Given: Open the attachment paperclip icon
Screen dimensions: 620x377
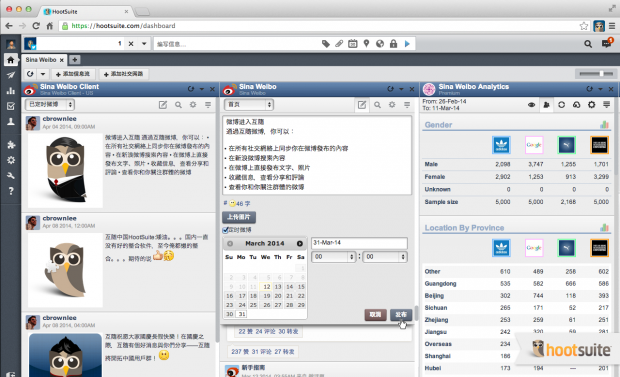Looking at the screenshot, I should coord(339,44).
